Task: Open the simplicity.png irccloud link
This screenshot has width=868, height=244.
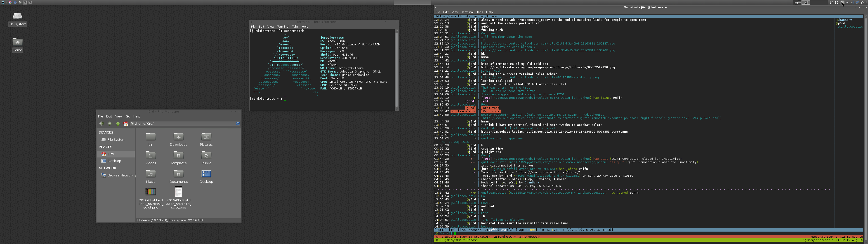Action: (x=540, y=77)
